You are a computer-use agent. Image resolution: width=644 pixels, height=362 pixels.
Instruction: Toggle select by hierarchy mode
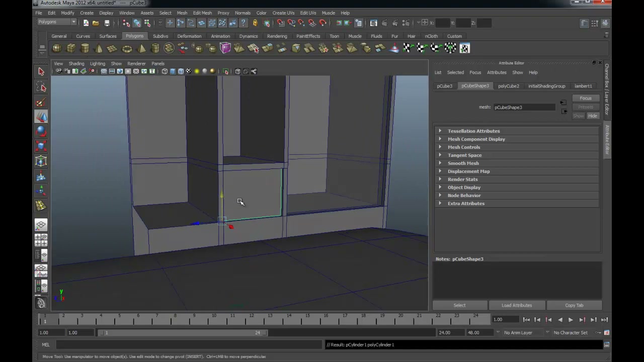pos(126,23)
